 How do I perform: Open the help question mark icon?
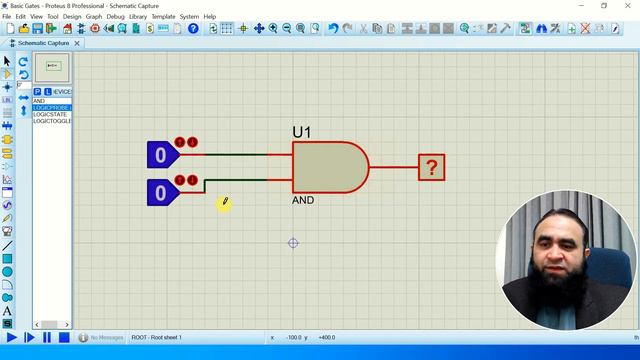pos(193,29)
